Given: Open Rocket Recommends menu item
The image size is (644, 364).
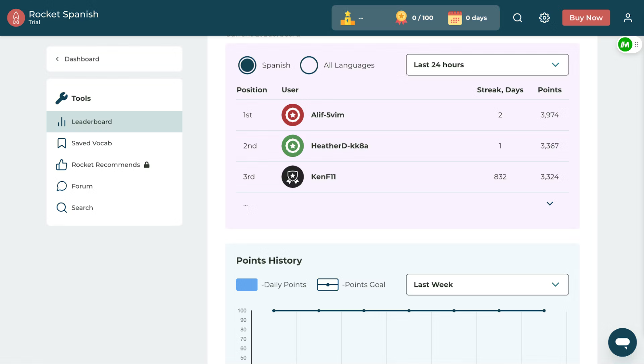Looking at the screenshot, I should coord(114,165).
